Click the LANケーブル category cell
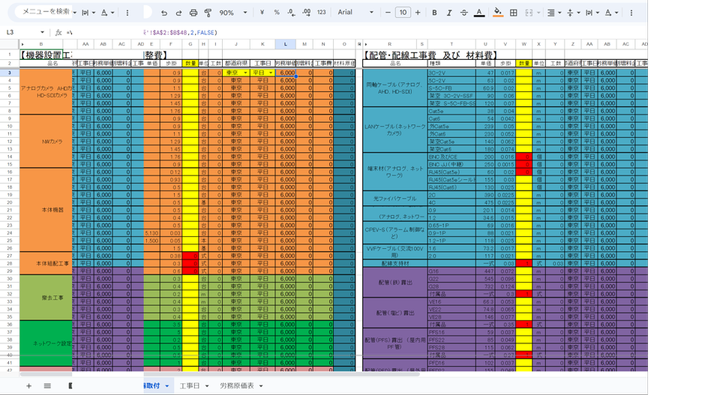Viewport: 720px width, 395px height. [395, 130]
